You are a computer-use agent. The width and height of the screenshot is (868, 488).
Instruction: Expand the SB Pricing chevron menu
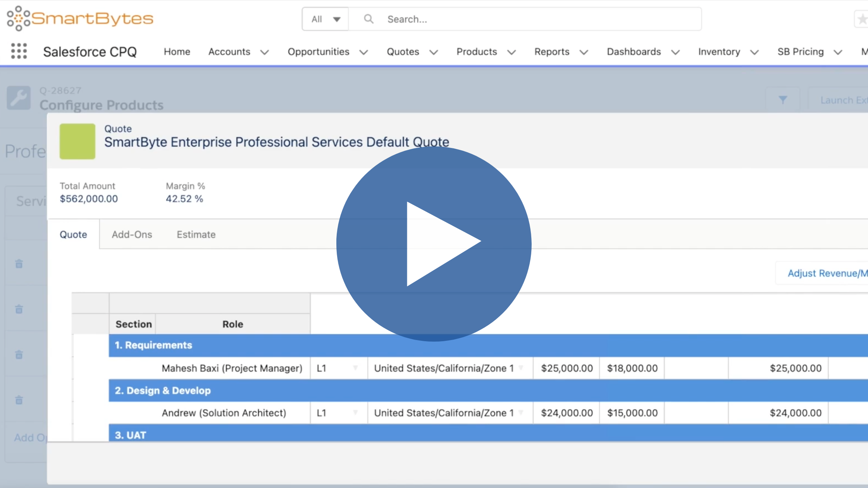pyautogui.click(x=838, y=52)
